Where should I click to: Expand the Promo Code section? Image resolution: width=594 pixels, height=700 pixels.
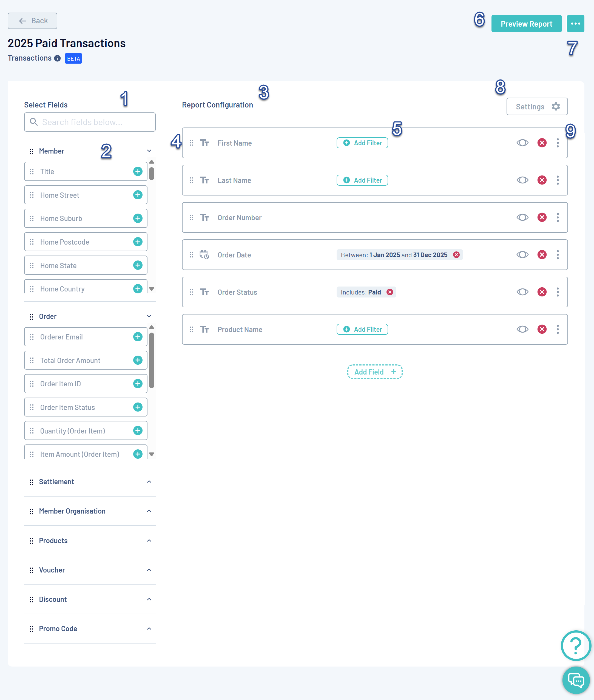(x=149, y=629)
